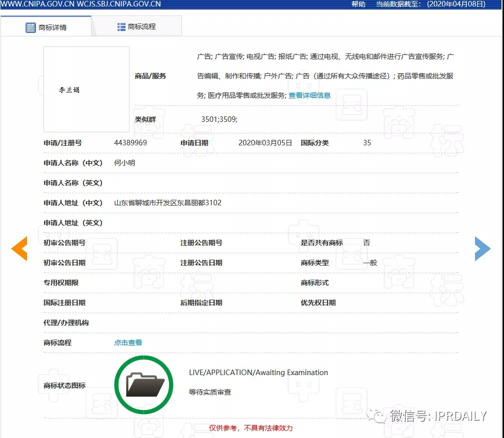Select international class value 35
The image size is (504, 438).
367,143
